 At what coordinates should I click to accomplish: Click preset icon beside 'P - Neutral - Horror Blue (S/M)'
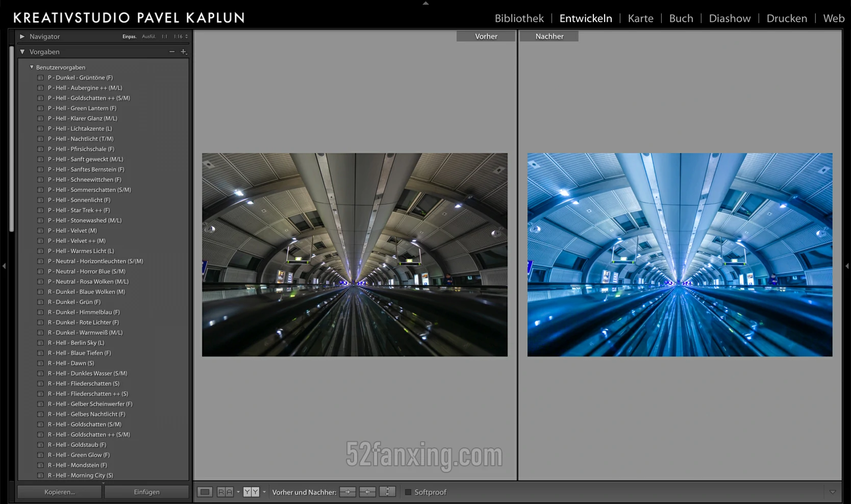tap(40, 271)
